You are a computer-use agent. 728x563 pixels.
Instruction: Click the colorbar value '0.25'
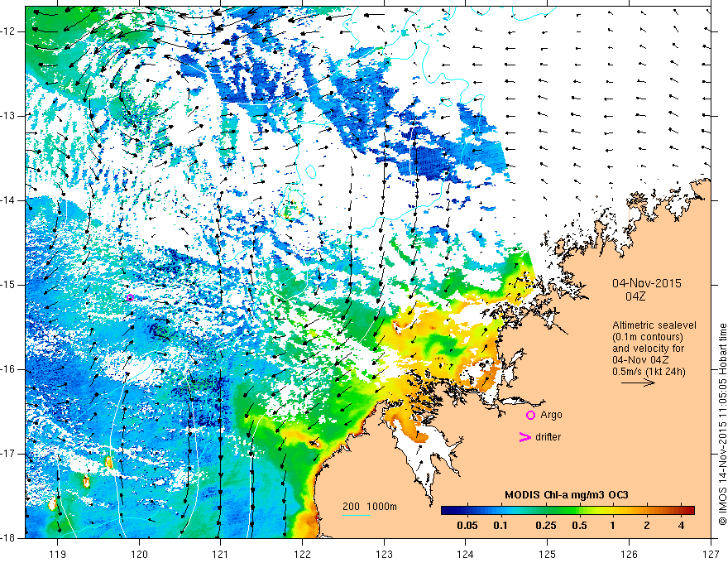(546, 526)
